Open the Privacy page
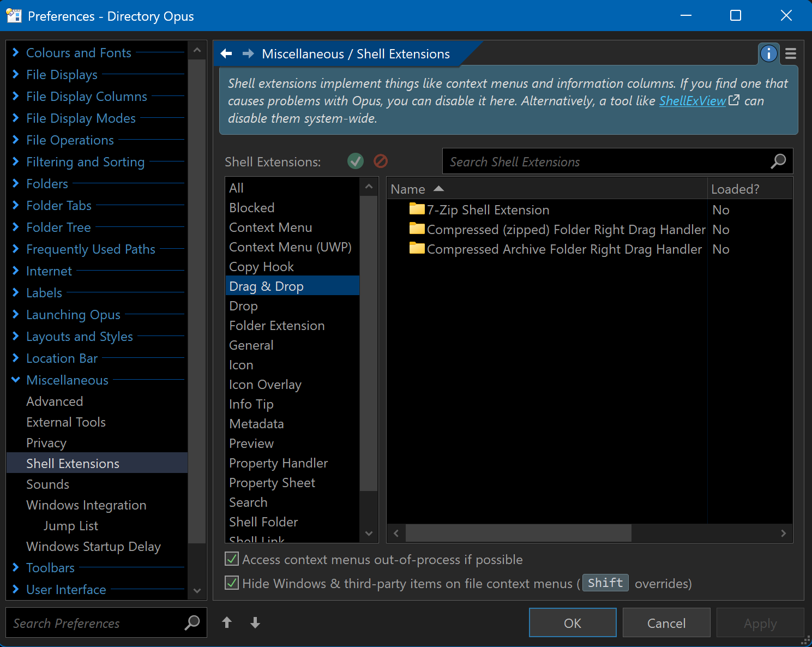The height and width of the screenshot is (647, 812). (46, 443)
